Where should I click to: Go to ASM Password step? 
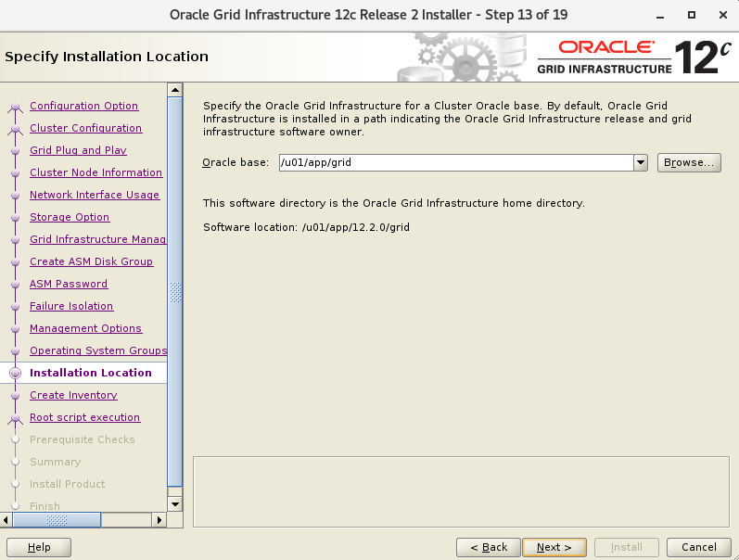[x=69, y=284]
